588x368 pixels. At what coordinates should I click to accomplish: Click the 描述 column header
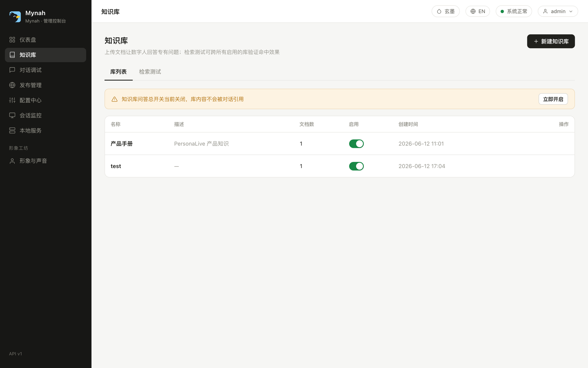[x=179, y=124]
